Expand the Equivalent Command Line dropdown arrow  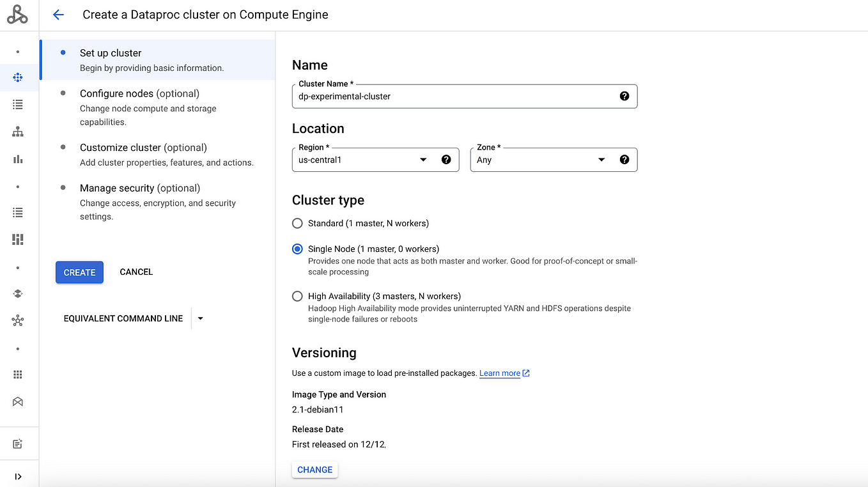click(200, 318)
